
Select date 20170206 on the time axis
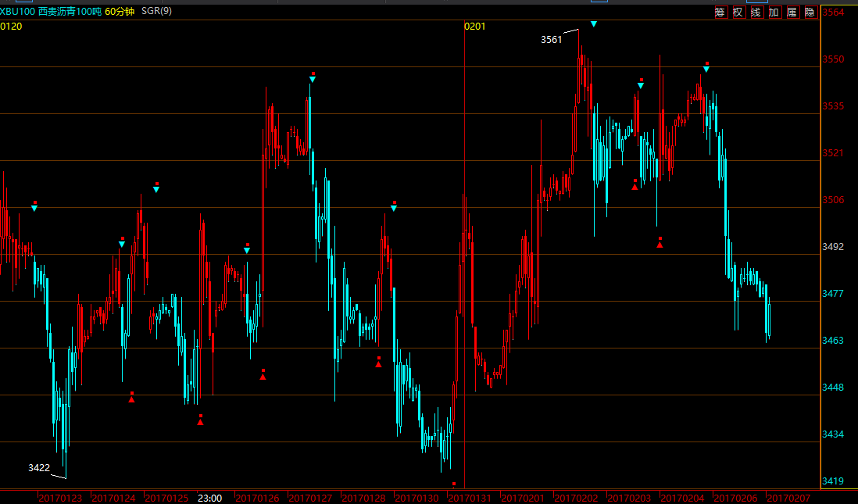click(735, 498)
